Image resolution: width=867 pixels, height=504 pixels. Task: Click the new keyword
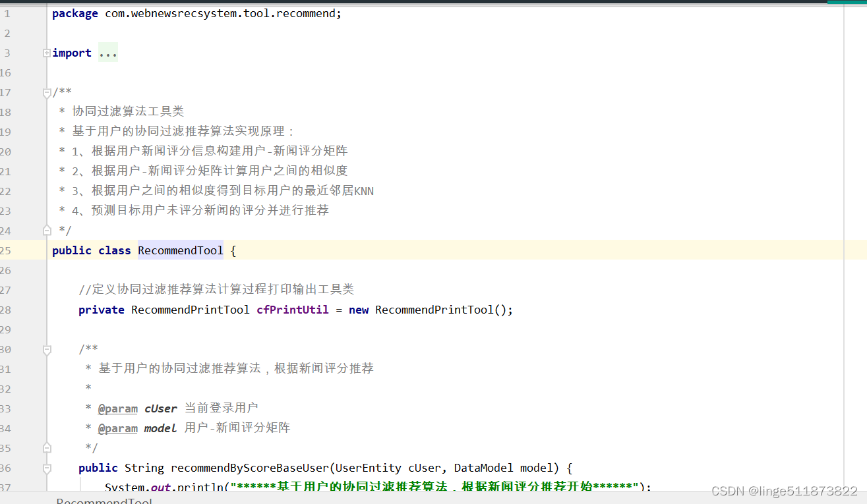click(x=359, y=310)
